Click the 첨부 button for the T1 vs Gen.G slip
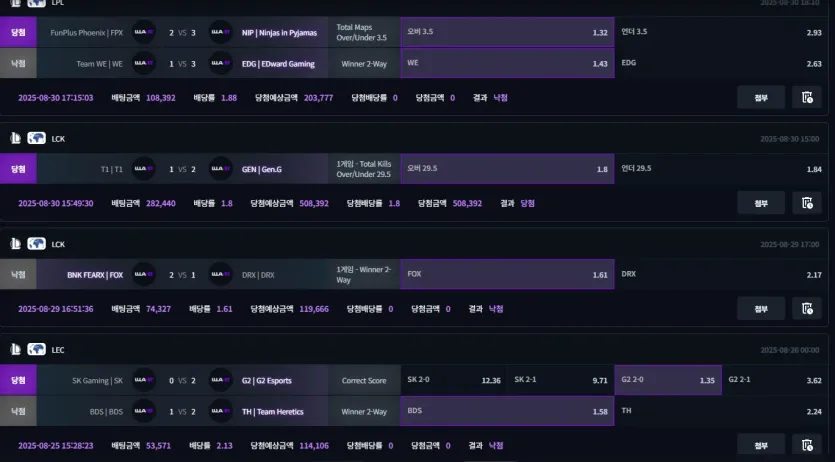Screen dimensions: 835x462 point(761,203)
